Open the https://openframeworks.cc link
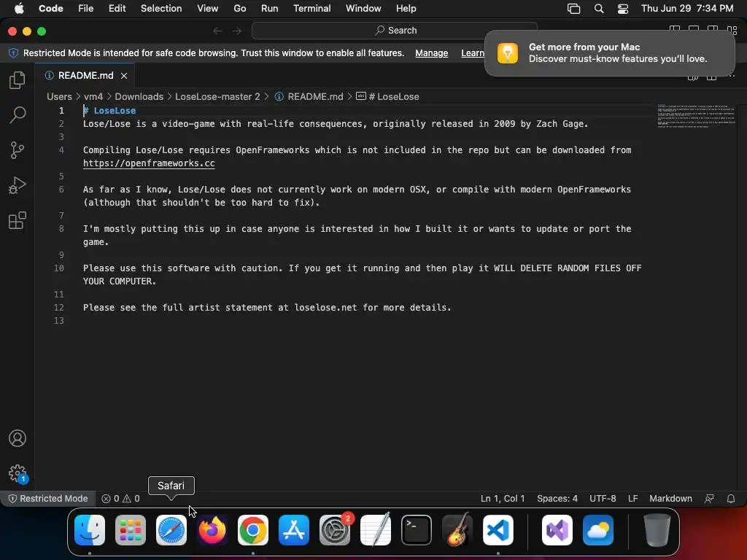 click(149, 163)
